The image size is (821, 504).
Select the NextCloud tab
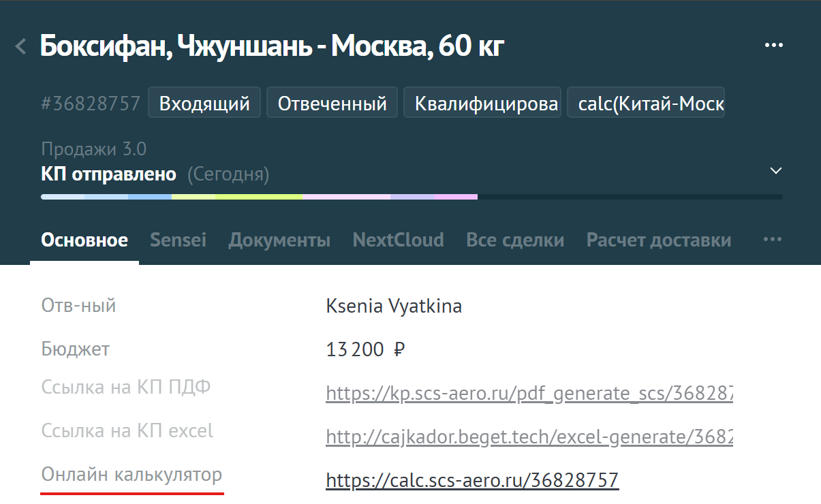398,240
